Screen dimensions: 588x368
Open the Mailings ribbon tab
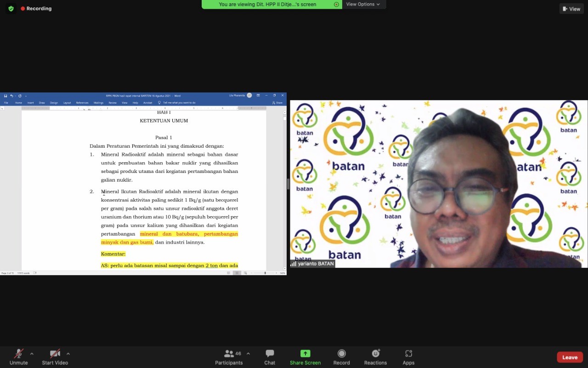98,103
